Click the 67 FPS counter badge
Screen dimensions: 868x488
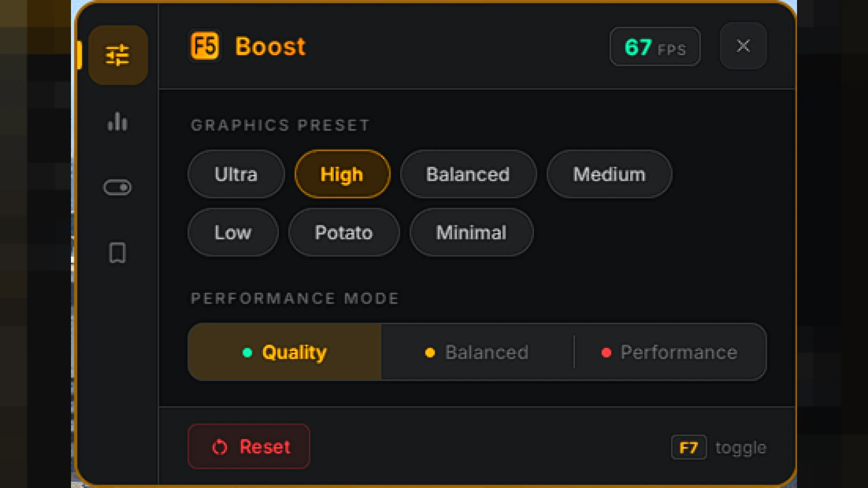(655, 47)
